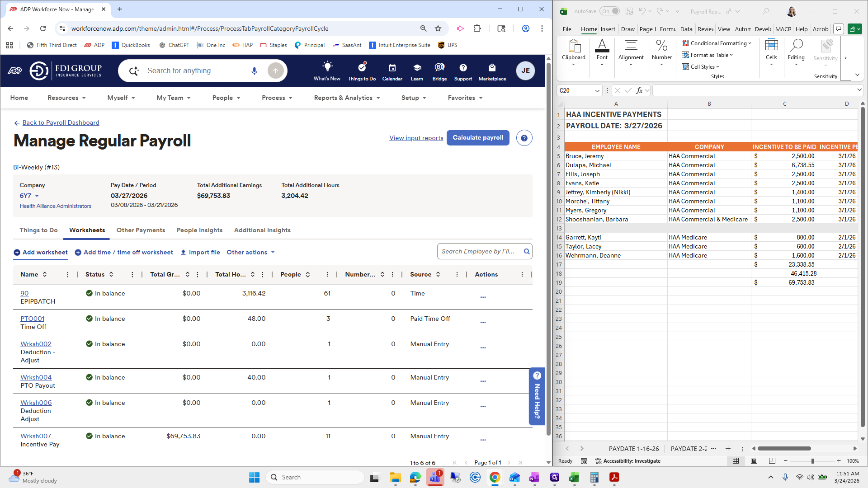Screen dimensions: 868x488
Task: Turn off AutoSave in Excel
Action: click(x=610, y=11)
